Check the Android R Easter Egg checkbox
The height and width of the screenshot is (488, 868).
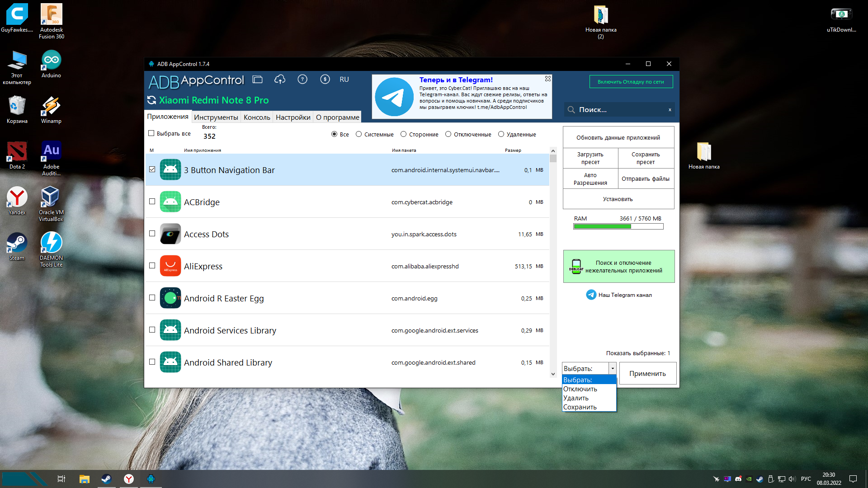click(152, 298)
